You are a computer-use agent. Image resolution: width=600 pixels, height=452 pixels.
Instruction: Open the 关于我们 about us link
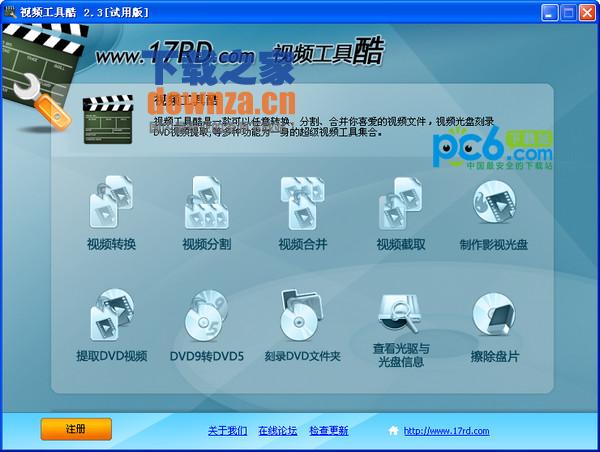point(227,431)
